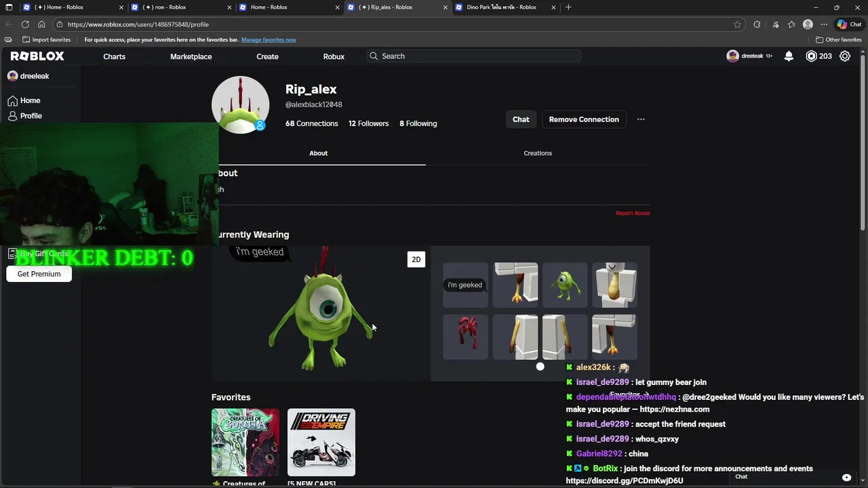Open the Robux balance 203 icon
This screenshot has width=868, height=488.
[818, 56]
